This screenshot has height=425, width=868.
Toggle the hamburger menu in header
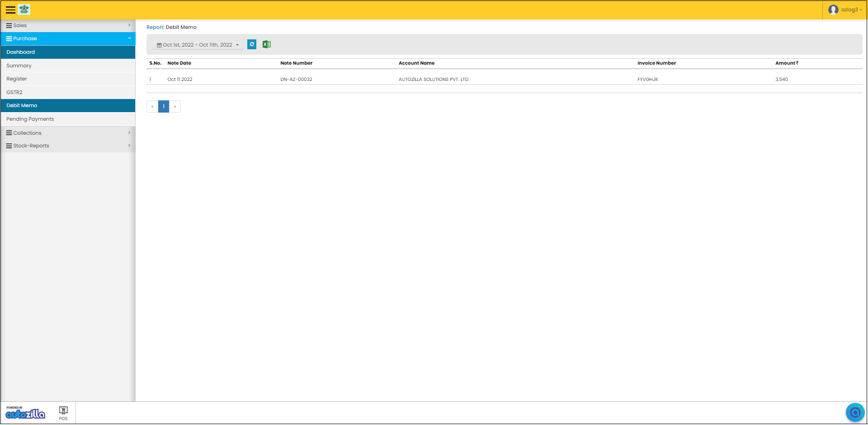pos(10,9)
